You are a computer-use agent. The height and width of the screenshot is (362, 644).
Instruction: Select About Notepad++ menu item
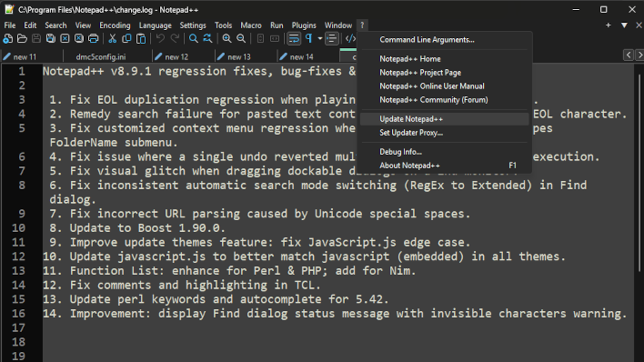pyautogui.click(x=445, y=166)
